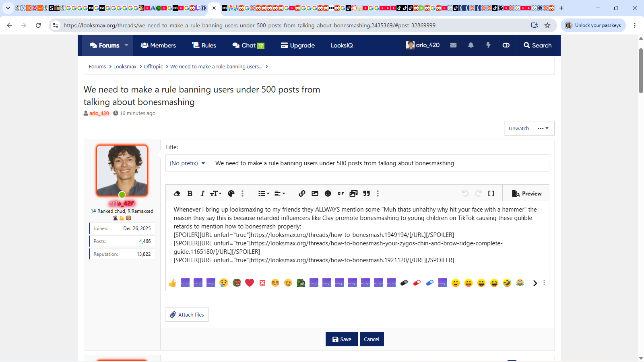Attach files to the post
Screen dimensions: 644x362
[187, 315]
